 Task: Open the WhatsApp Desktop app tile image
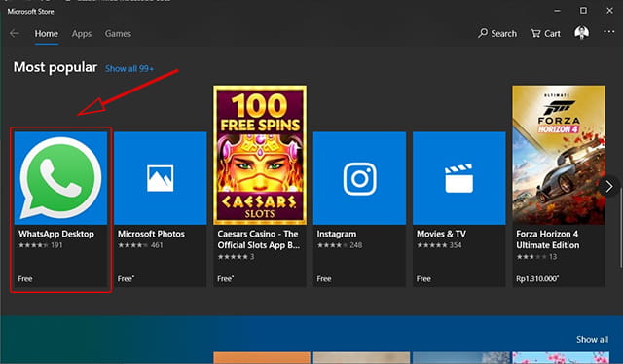pyautogui.click(x=60, y=178)
